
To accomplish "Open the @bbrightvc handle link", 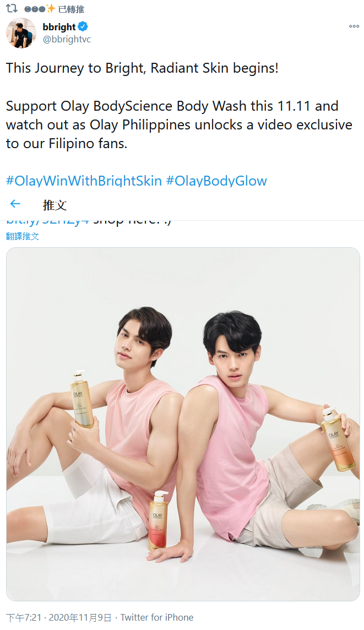I will tap(67, 40).
